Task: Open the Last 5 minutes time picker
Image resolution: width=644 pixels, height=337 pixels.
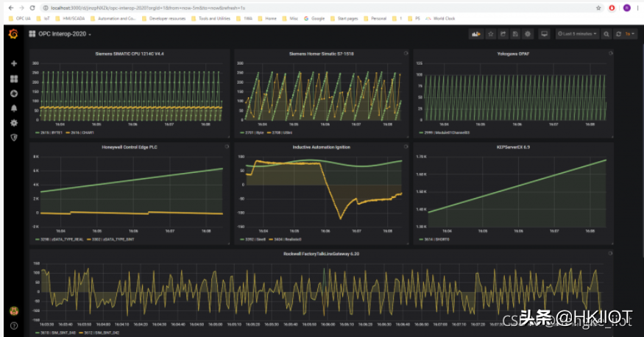Action: (576, 34)
